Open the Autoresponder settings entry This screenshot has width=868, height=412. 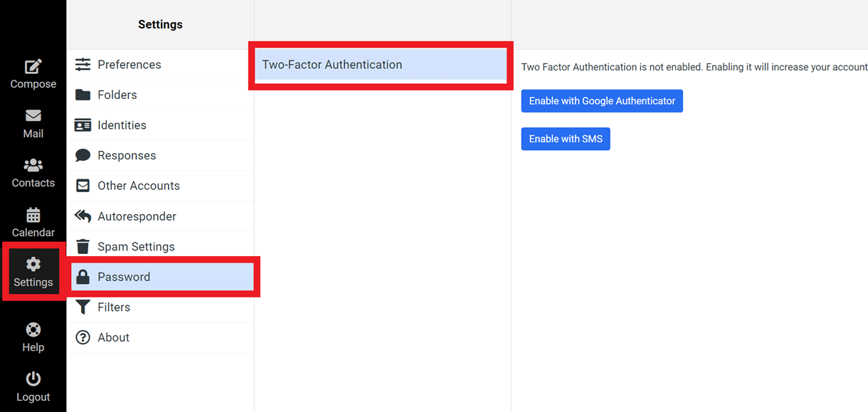[x=160, y=216]
